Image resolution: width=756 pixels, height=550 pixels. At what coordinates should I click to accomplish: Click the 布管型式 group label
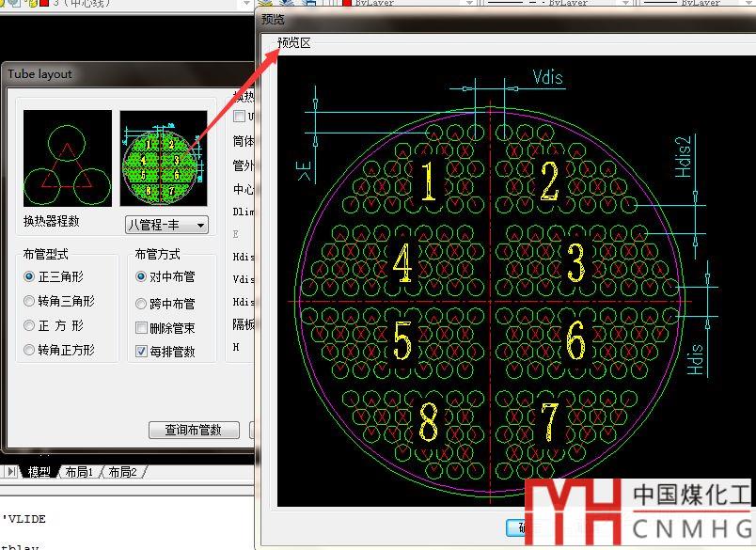click(x=46, y=254)
